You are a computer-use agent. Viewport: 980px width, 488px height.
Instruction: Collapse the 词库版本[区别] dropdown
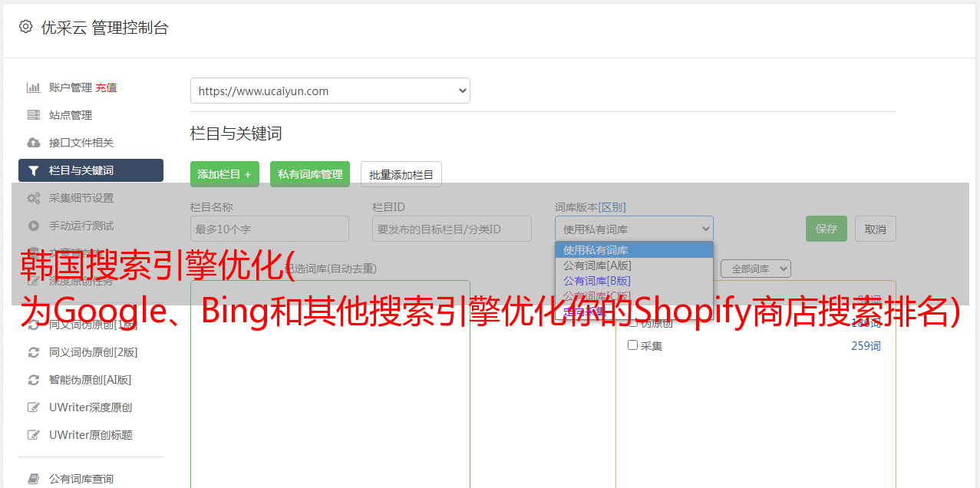pos(634,229)
